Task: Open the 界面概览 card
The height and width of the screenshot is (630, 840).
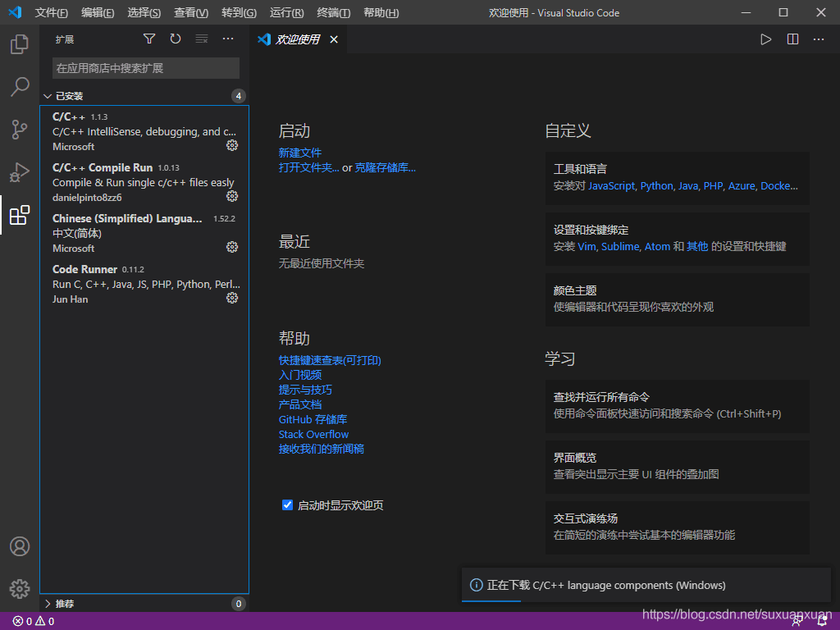Action: click(677, 467)
